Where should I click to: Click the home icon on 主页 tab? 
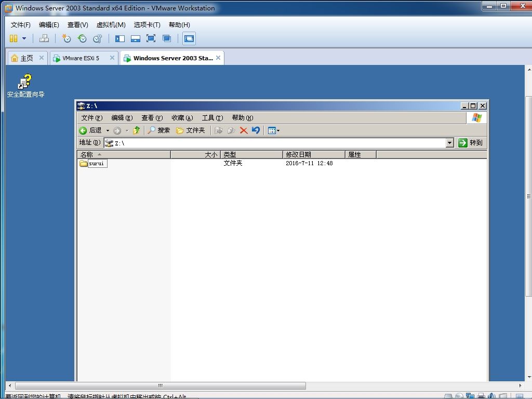pyautogui.click(x=14, y=58)
